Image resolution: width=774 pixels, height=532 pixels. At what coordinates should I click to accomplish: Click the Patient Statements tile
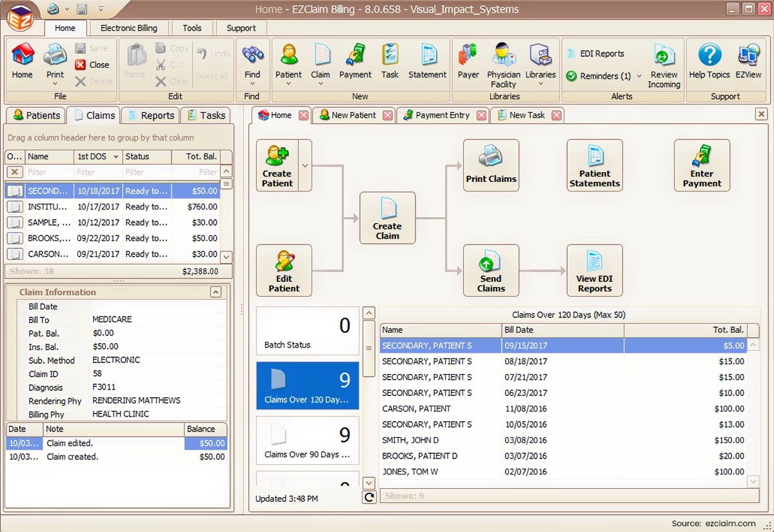595,165
